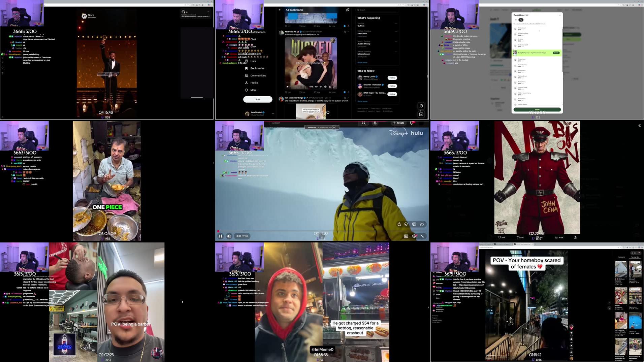Click the Create icon on YouTube

tap(399, 123)
